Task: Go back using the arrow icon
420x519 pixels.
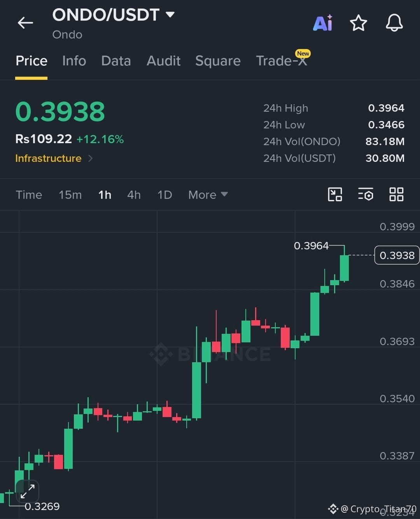Action: [x=25, y=23]
